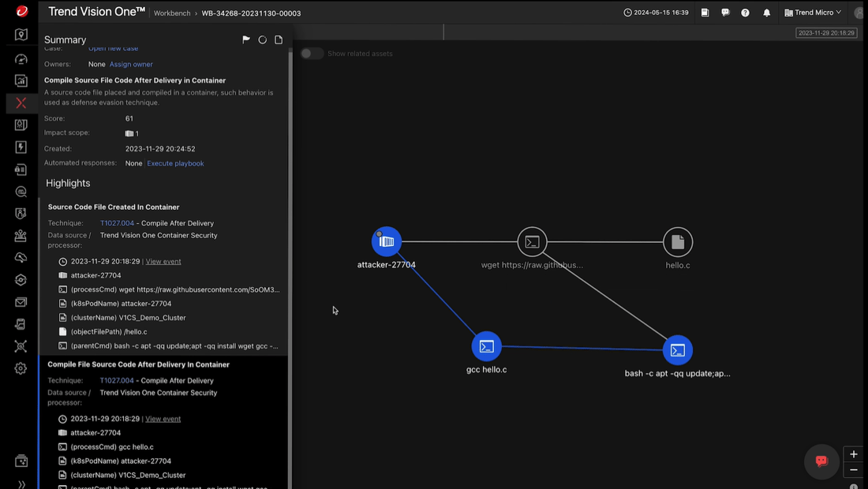Click the refresh icon in Summary panel

click(263, 40)
